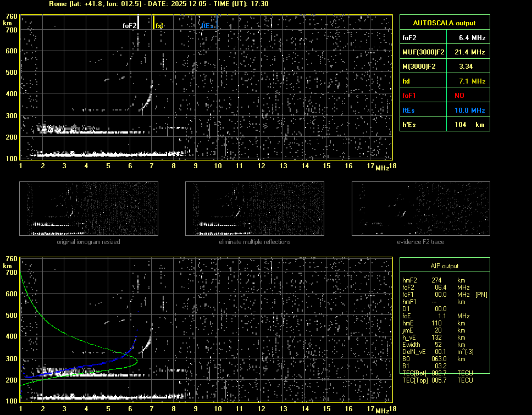Open the evidence F2 trace thumbnail

(x=420, y=209)
